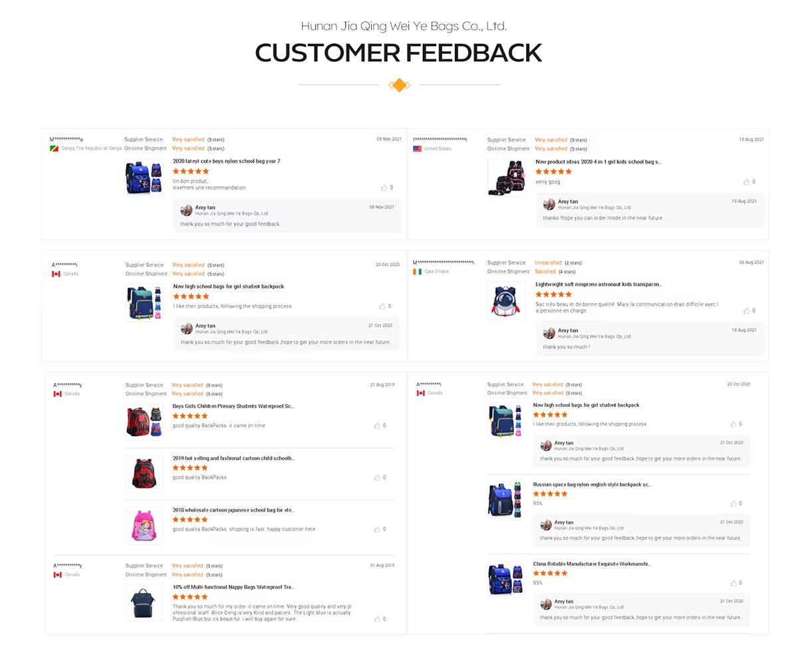The image size is (798, 672).
Task: Click the orange diamond under Customer Feedback heading
Action: point(399,85)
